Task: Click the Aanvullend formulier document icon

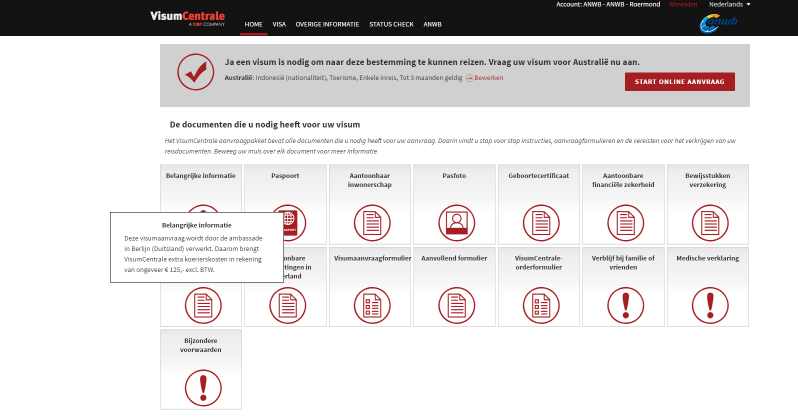Action: [454, 302]
